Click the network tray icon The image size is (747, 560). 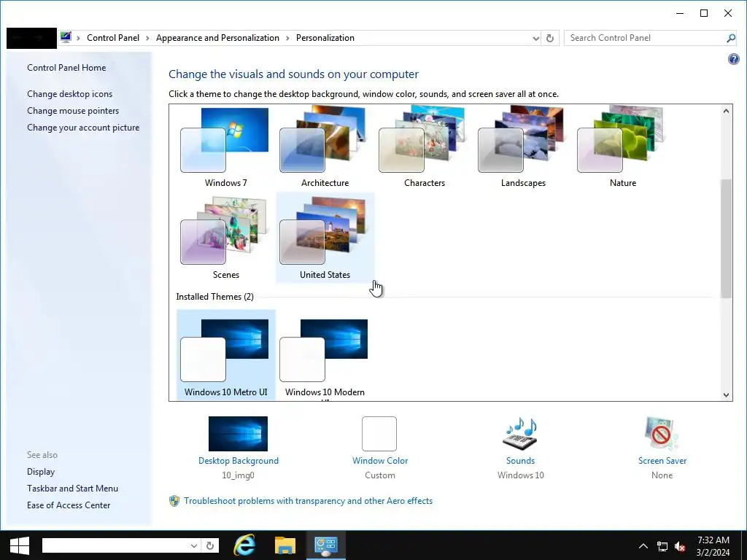click(662, 546)
